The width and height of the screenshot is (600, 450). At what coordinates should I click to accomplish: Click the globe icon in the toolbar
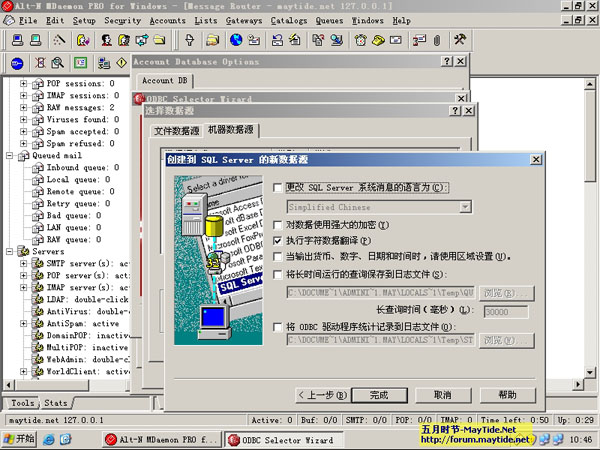point(236,41)
